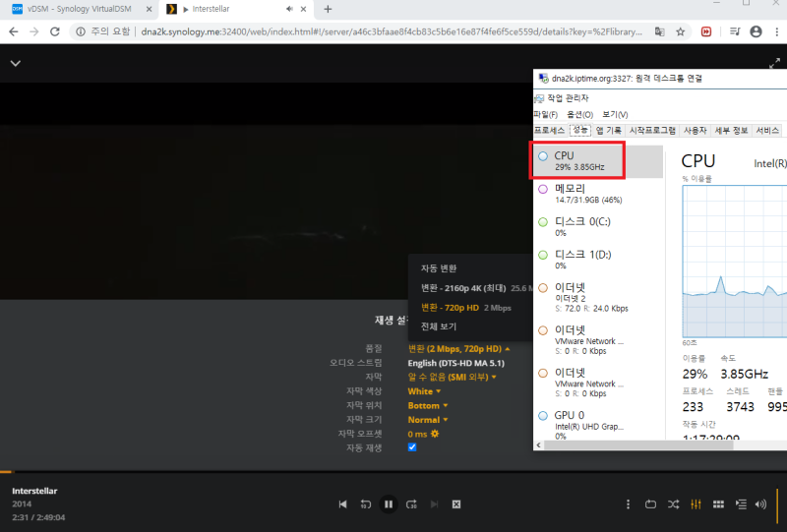Viewport: 787px width, 532px height.
Task: Pause the Interstellar playback
Action: coord(389,503)
